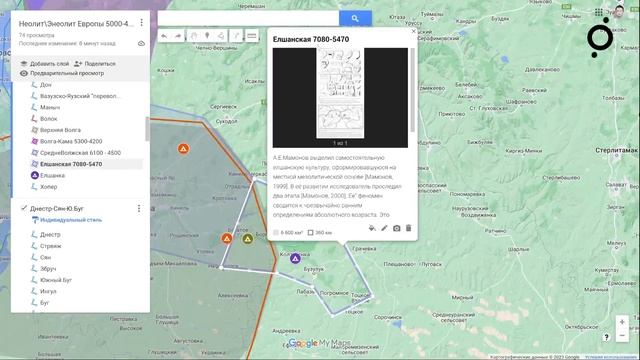Click the upper orange triangle marker
The image size is (640, 360).
click(x=183, y=149)
